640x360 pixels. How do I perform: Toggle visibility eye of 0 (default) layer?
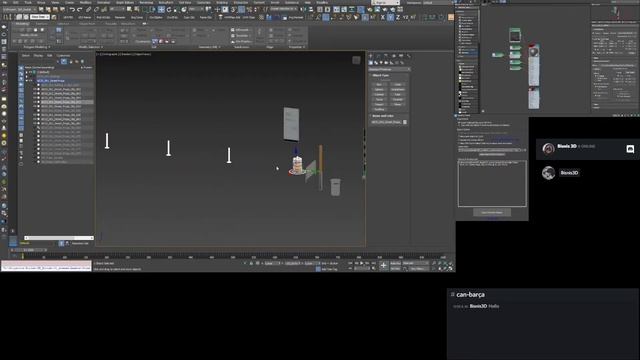pos(30,72)
